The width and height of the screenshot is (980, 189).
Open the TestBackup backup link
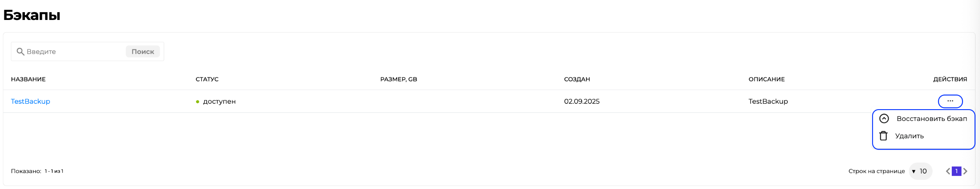pos(31,101)
